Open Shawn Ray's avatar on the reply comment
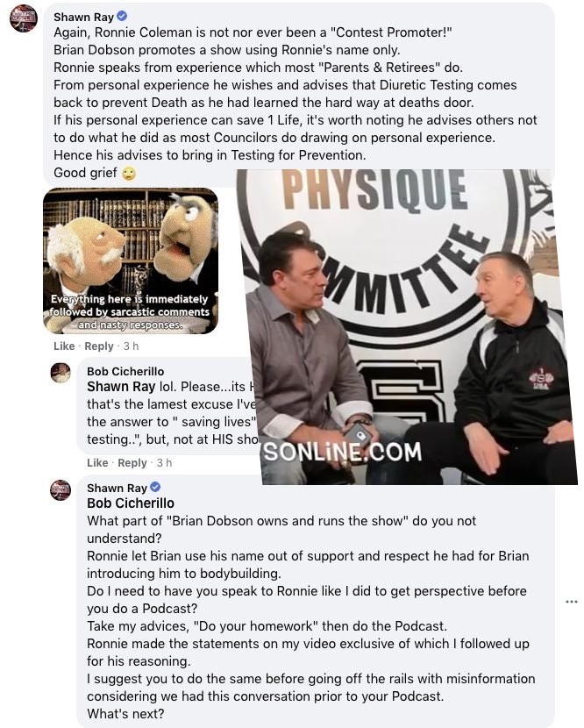This screenshot has height=728, width=584. click(x=61, y=489)
